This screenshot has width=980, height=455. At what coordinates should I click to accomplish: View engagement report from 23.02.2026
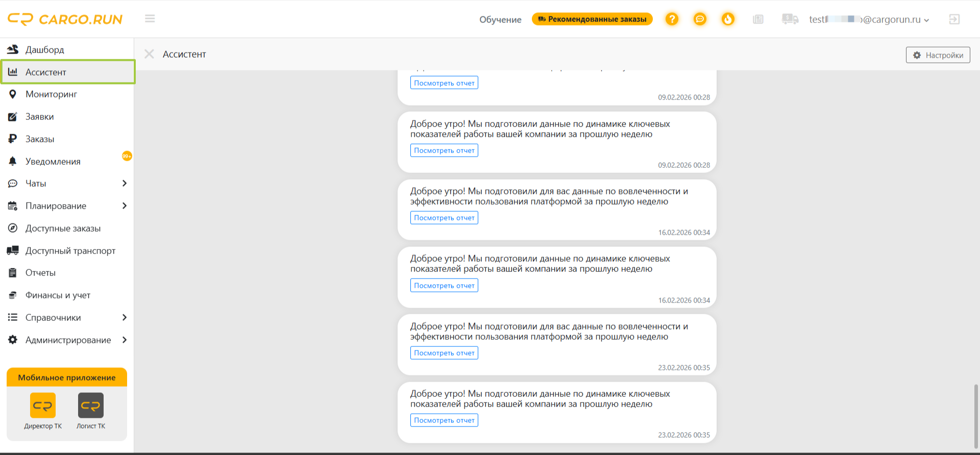[444, 353]
